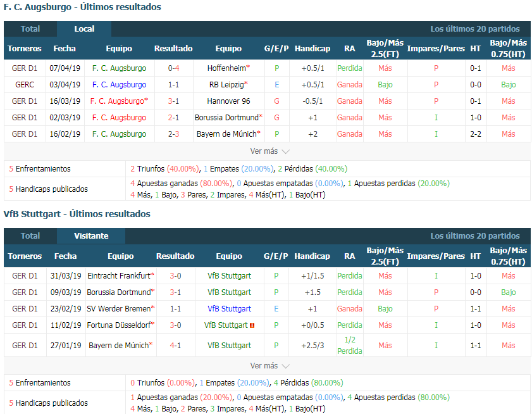Select Visitante tab in Stuttgart table
Viewport: 532px width, 414px height.
91,235
